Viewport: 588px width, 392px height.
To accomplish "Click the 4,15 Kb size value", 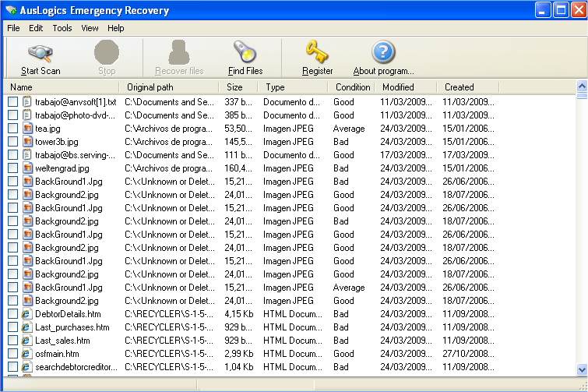I will (239, 314).
